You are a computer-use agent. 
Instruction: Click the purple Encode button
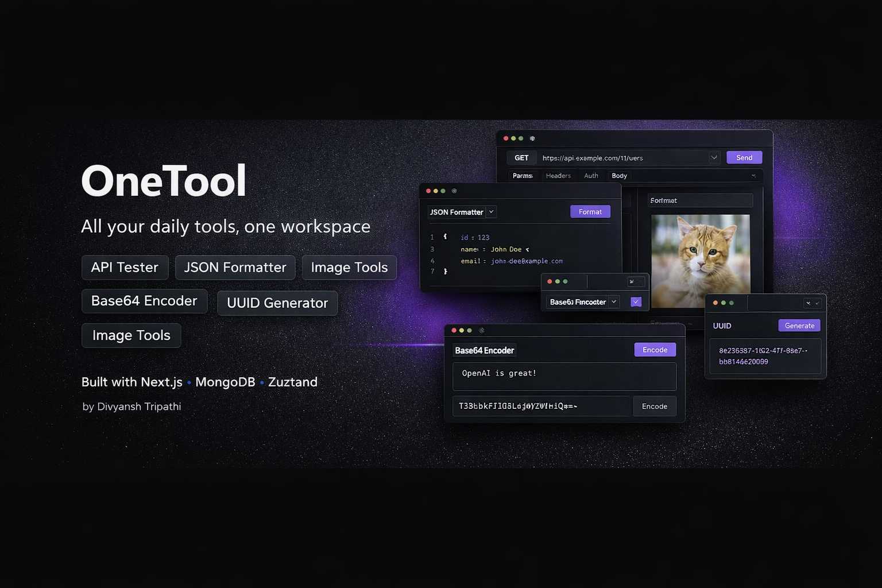[x=655, y=350]
